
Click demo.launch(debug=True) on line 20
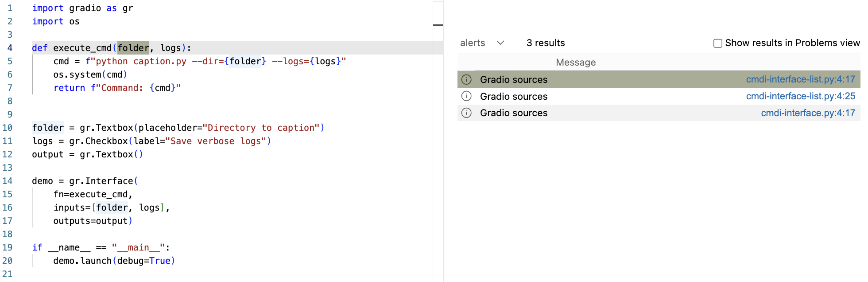pyautogui.click(x=114, y=261)
